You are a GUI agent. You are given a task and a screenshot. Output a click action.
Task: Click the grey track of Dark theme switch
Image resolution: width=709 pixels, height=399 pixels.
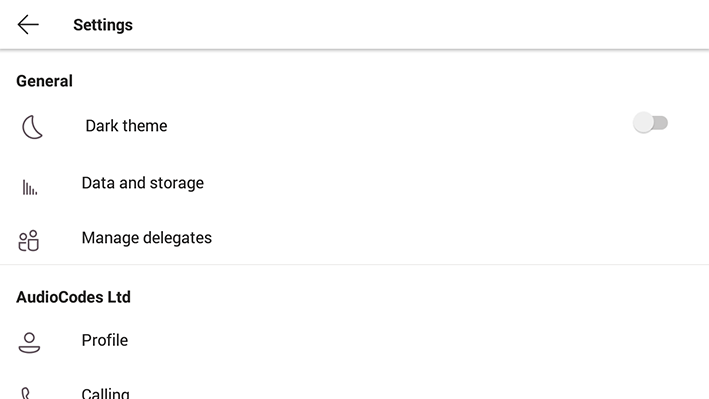click(661, 123)
